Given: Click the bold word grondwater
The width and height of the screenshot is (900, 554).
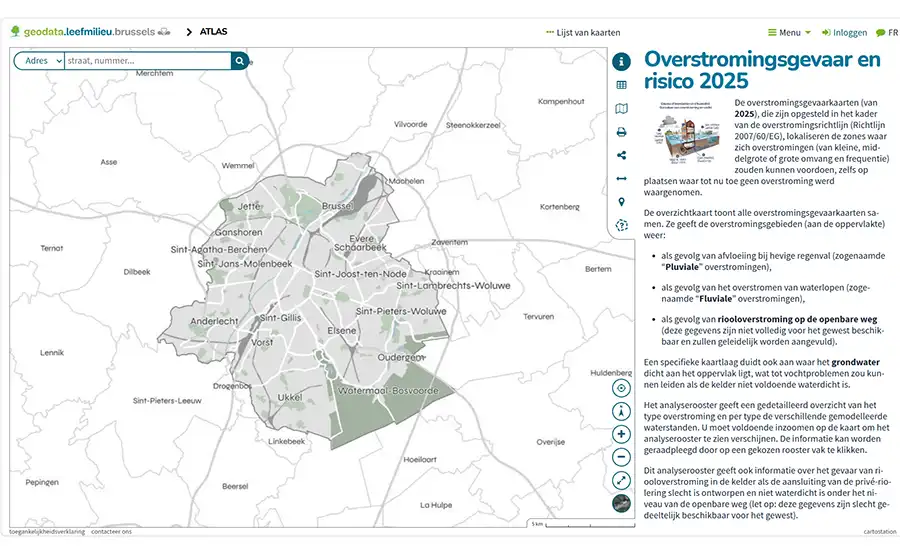Looking at the screenshot, I should tap(855, 362).
